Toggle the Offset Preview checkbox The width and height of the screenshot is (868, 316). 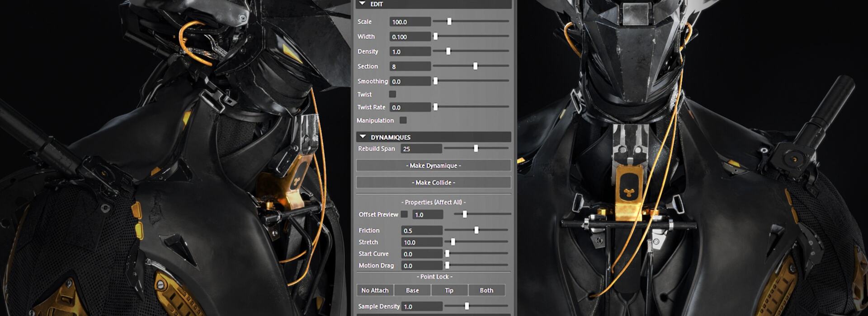[x=404, y=214]
